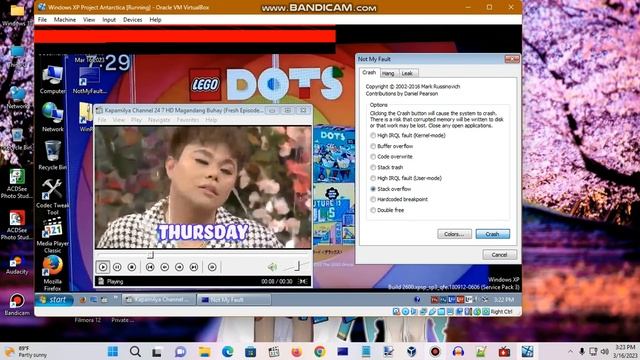
Task: Click the media player seek bar handle
Action: click(x=151, y=255)
